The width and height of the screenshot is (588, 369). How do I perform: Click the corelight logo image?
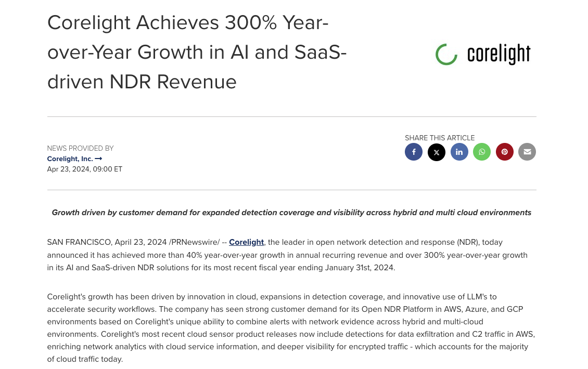pos(483,55)
